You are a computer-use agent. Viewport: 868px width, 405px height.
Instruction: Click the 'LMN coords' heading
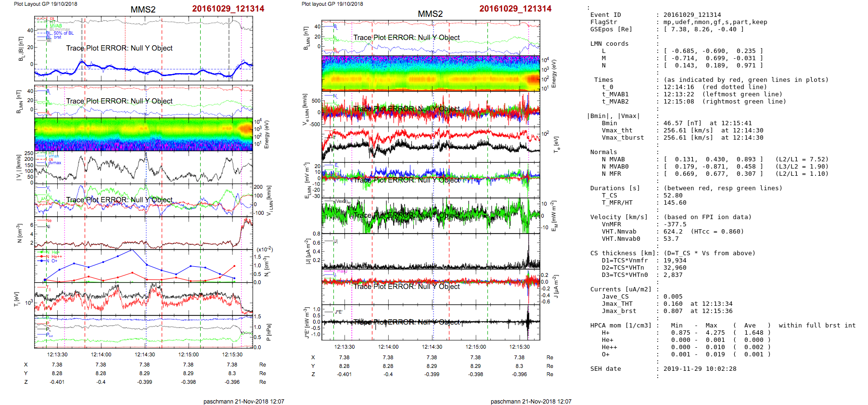pos(609,44)
